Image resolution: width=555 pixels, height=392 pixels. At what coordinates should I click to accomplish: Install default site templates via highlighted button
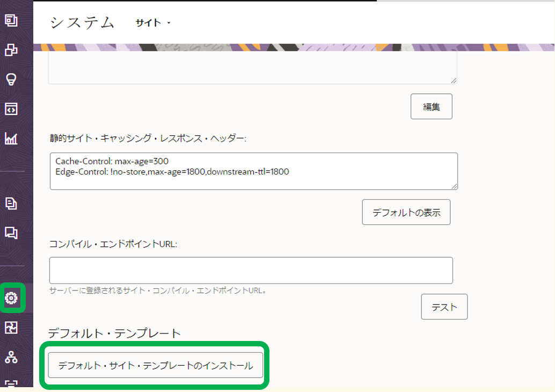pyautogui.click(x=155, y=365)
